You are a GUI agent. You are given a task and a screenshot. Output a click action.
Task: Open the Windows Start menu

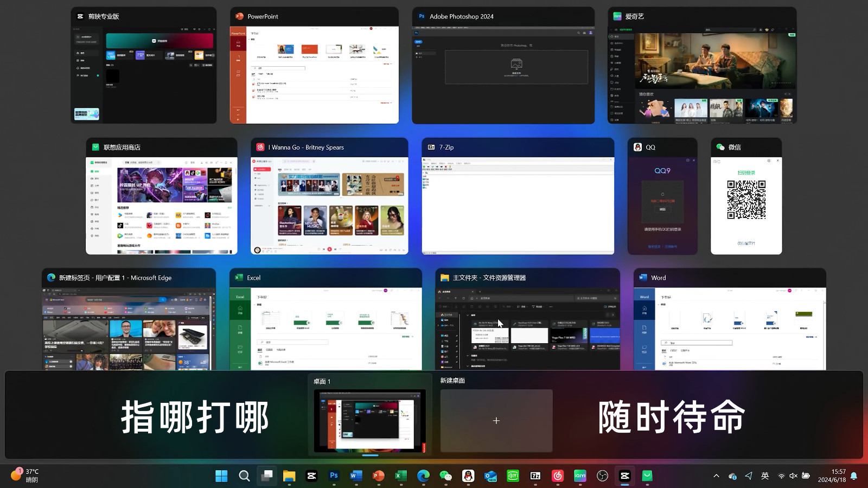pyautogui.click(x=221, y=476)
